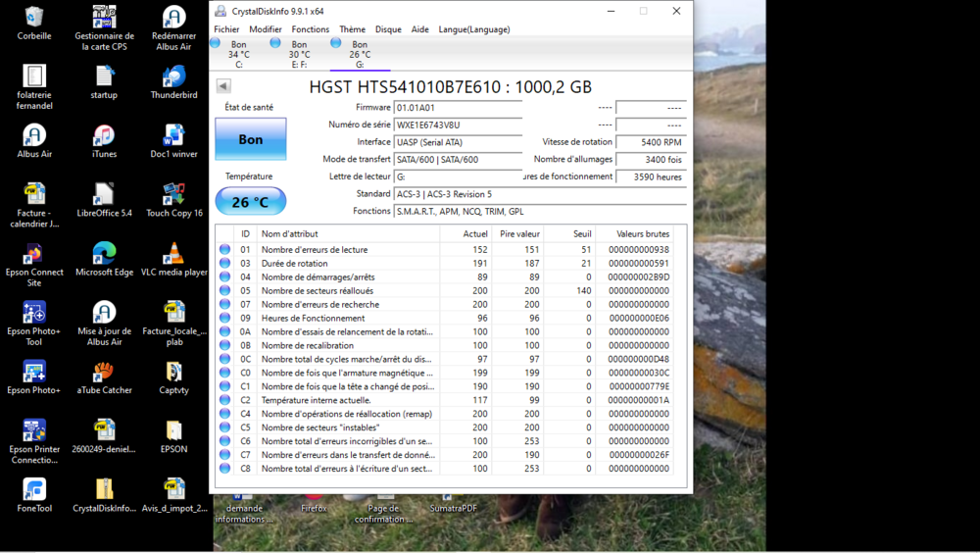This screenshot has width=980, height=553.
Task: Select row 0B Nombre de recalibration
Action: (445, 345)
